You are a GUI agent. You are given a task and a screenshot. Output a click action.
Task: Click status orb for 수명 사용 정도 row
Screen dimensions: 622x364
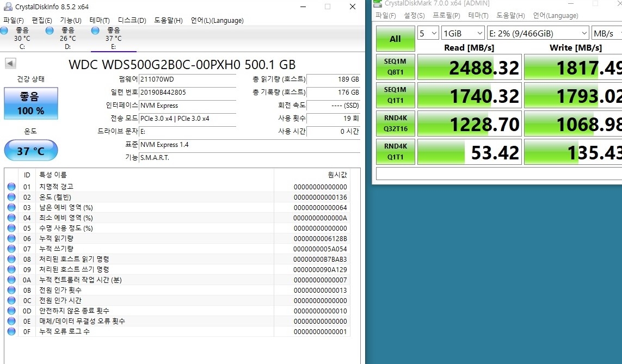point(11,227)
